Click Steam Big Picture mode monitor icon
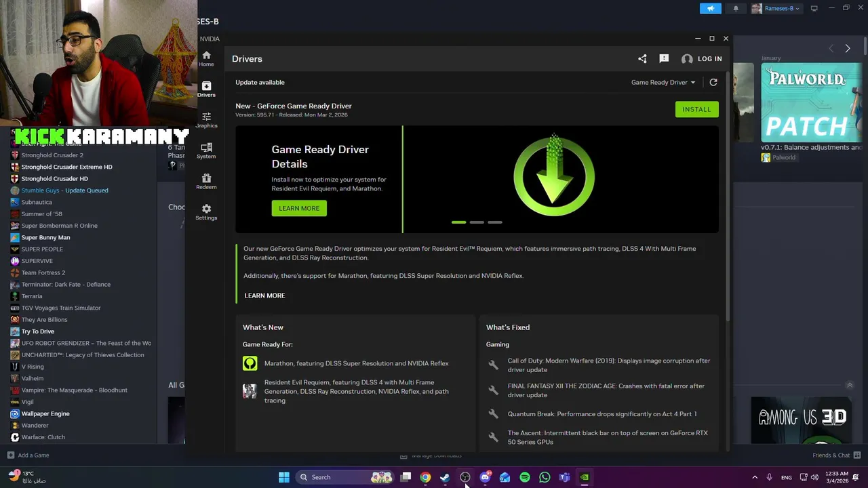This screenshot has height=488, width=868. 814,8
